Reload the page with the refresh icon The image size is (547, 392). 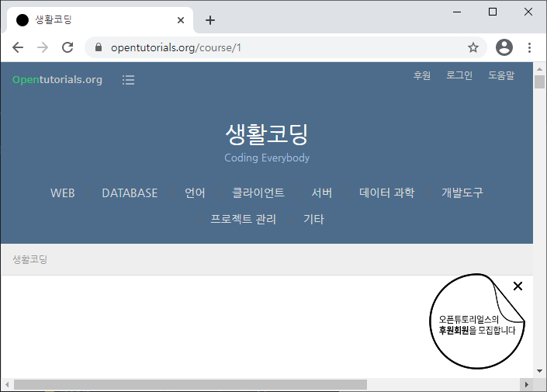coord(68,47)
